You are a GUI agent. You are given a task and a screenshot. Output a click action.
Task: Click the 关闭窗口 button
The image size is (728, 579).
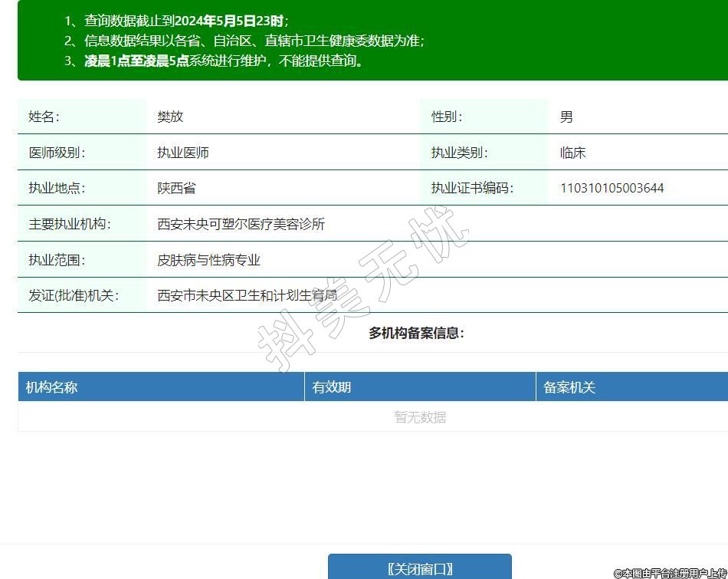pos(419,568)
